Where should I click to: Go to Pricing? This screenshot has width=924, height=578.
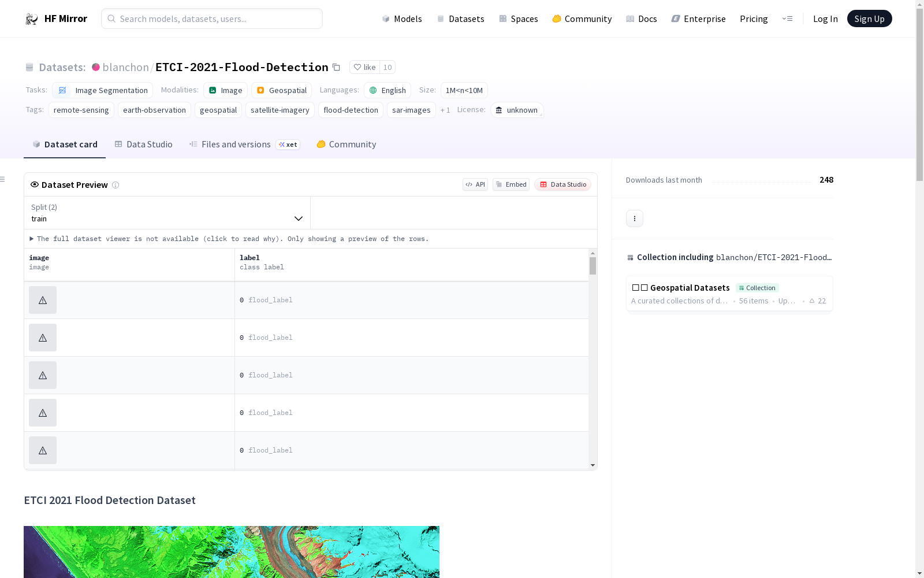pos(754,18)
